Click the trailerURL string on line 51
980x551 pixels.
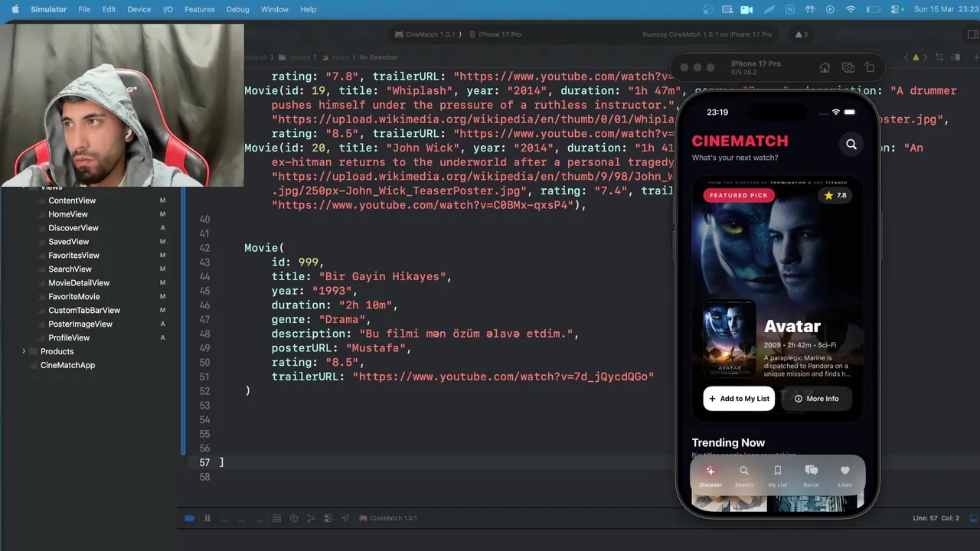(503, 377)
